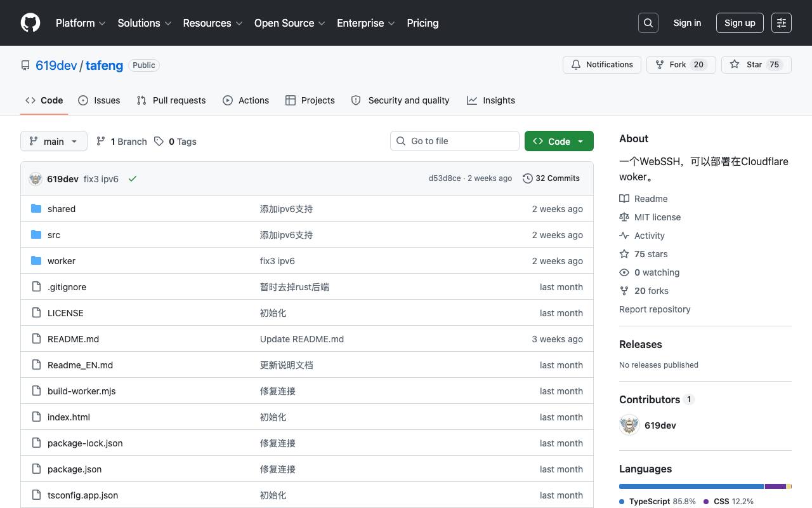This screenshot has height=508, width=812.
Task: Open commit message 'Update README.md'
Action: 302,339
